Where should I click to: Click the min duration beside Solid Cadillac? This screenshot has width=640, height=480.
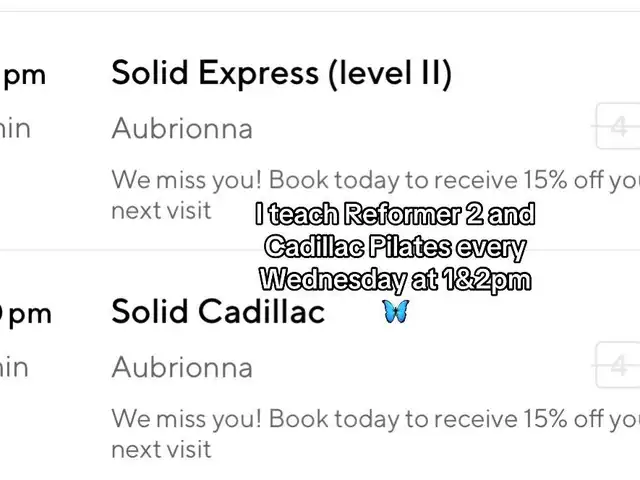coord(14,367)
